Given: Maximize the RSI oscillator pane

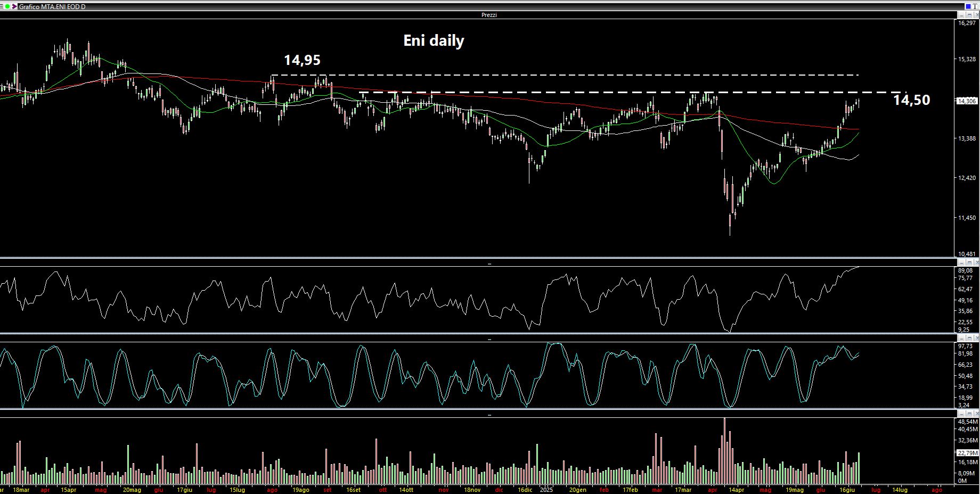Looking at the screenshot, I should 969,262.
